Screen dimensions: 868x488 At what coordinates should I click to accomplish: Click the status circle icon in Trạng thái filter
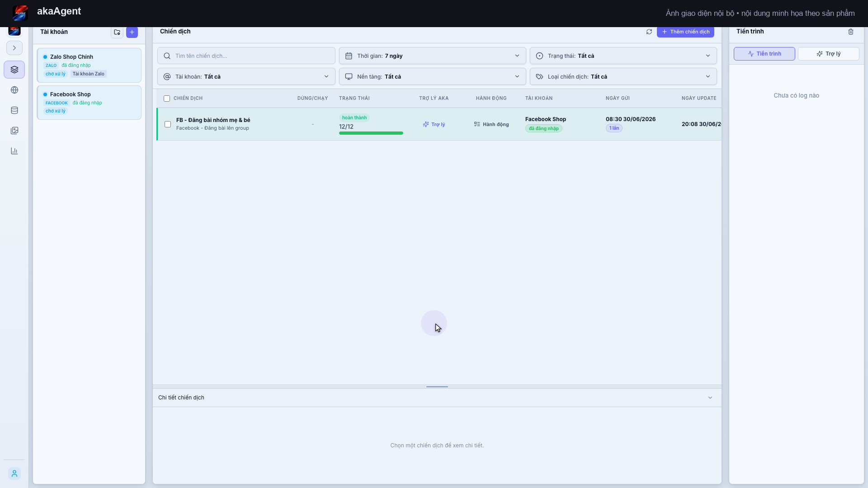tap(539, 56)
